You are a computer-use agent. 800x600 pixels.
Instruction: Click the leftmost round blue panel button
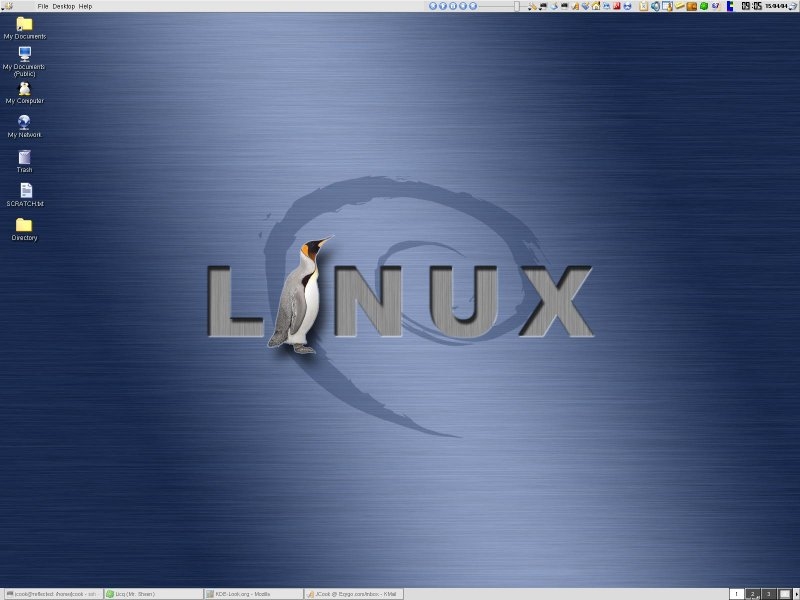click(433, 6)
